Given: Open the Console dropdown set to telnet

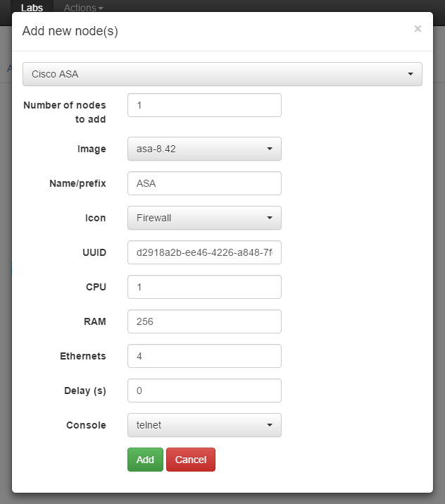Looking at the screenshot, I should 204,425.
